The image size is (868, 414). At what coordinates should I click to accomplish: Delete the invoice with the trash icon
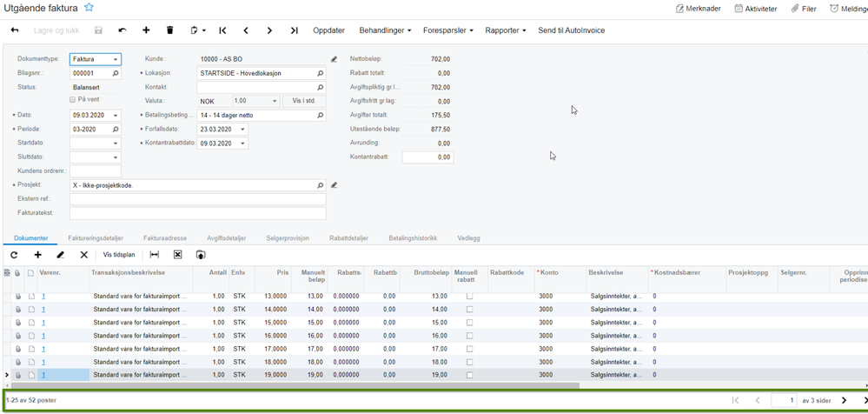pos(169,30)
